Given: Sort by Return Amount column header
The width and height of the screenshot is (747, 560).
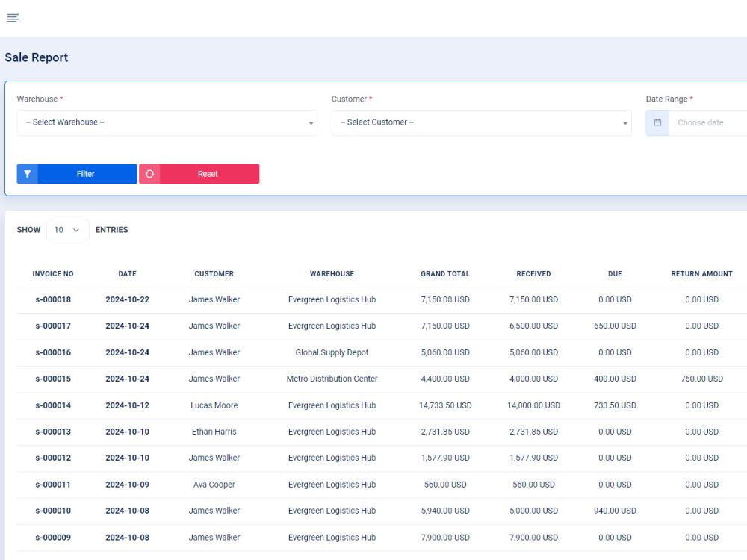Looking at the screenshot, I should tap(701, 274).
